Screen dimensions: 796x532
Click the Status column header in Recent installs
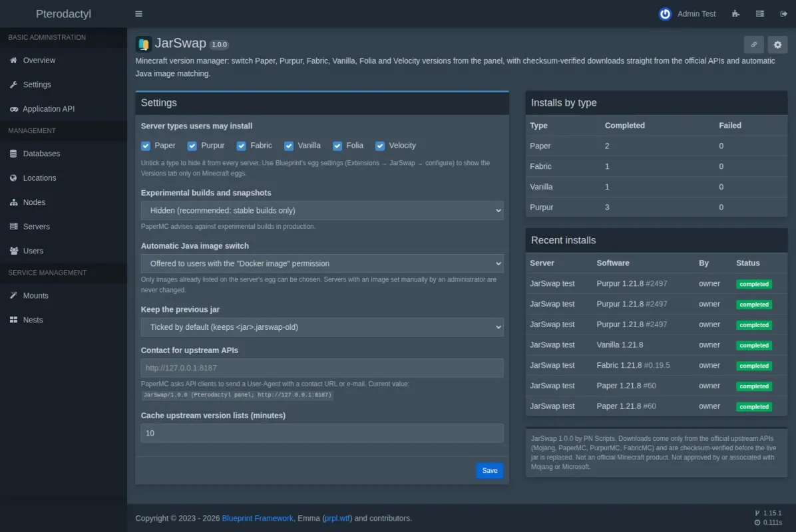pyautogui.click(x=748, y=263)
